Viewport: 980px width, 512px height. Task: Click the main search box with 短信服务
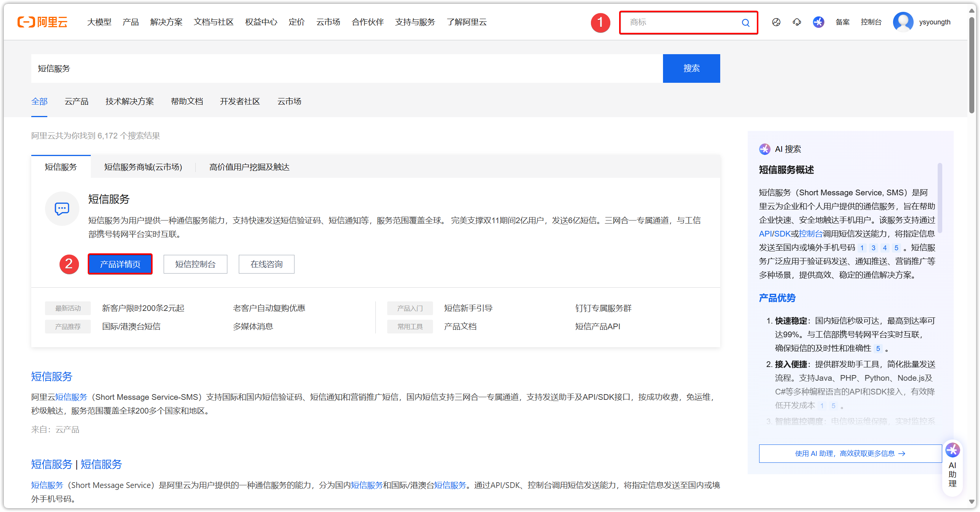347,68
